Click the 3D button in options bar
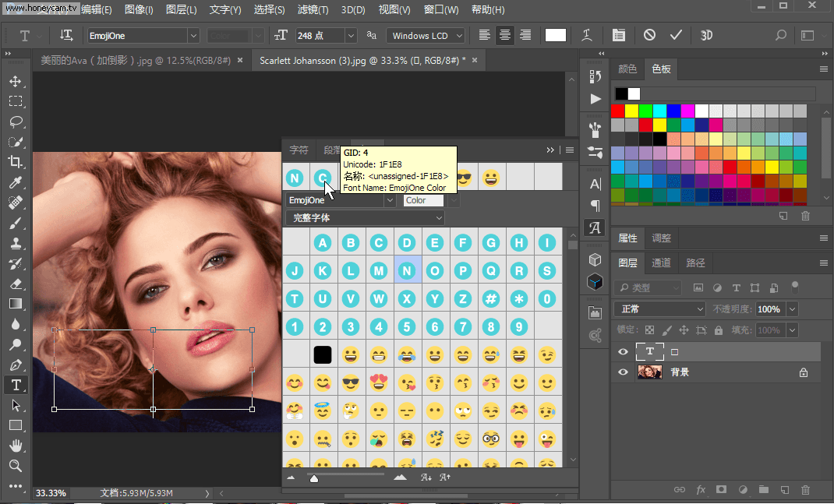Screen dimensions: 834x504 (705, 34)
